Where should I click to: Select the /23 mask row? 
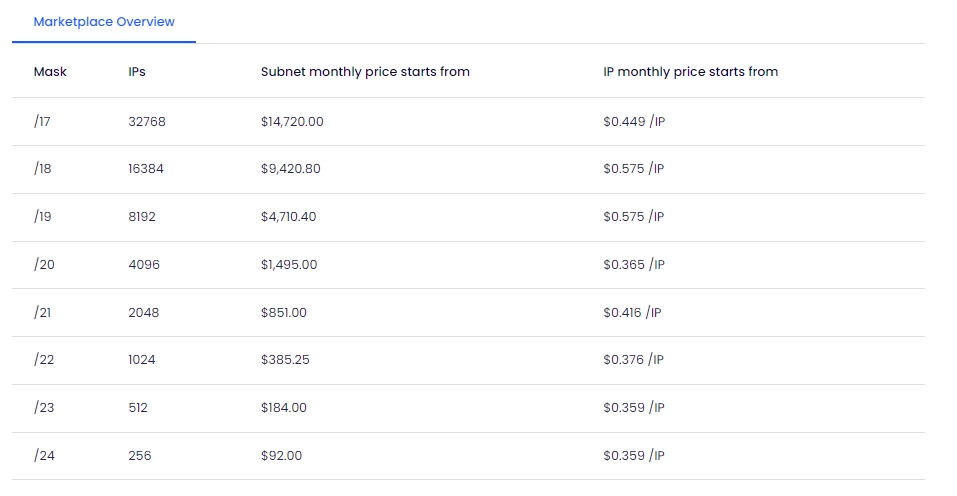click(x=43, y=408)
